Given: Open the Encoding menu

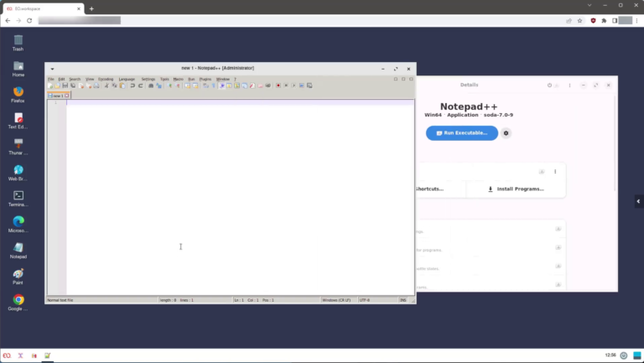Looking at the screenshot, I should [x=106, y=79].
